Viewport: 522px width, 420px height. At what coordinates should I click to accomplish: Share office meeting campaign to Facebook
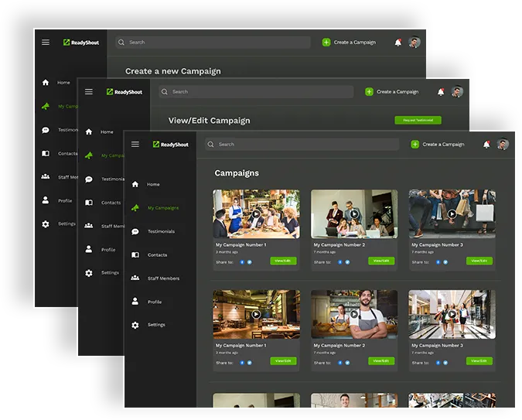coord(340,262)
